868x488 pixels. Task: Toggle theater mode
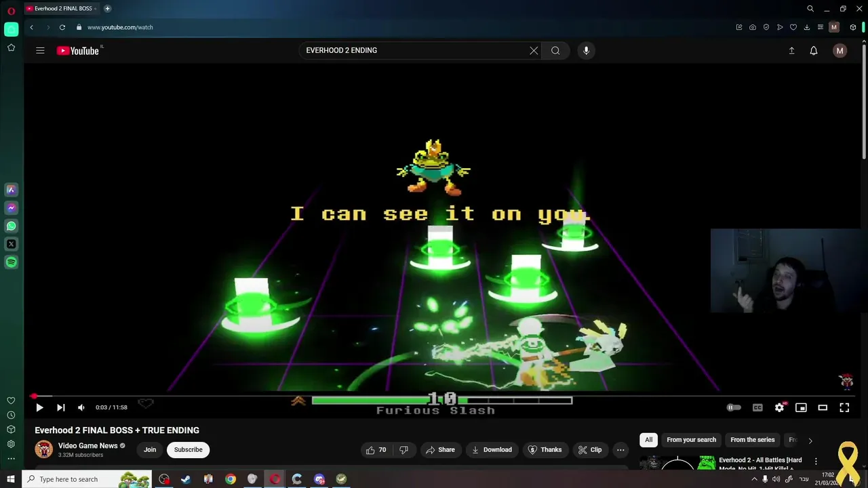click(823, 407)
